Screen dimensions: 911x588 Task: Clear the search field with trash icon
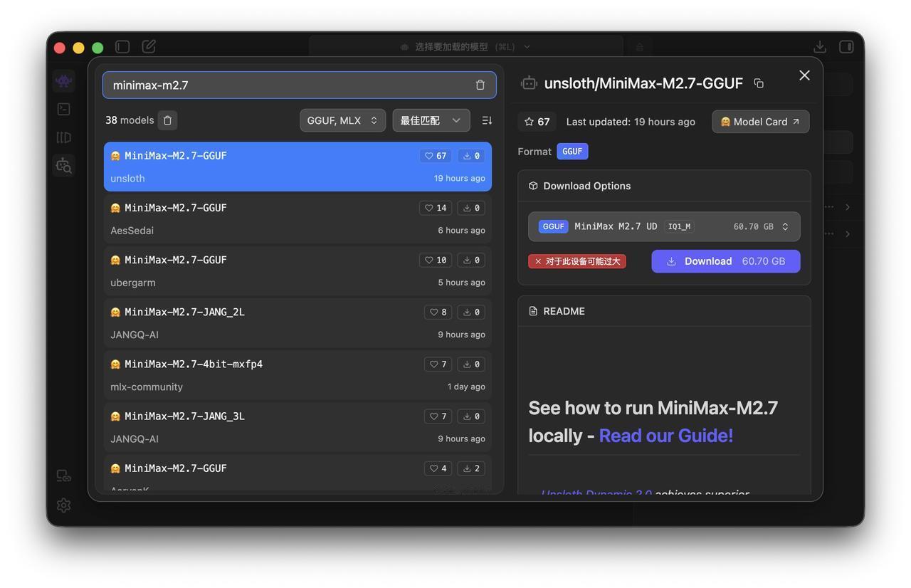(x=480, y=85)
